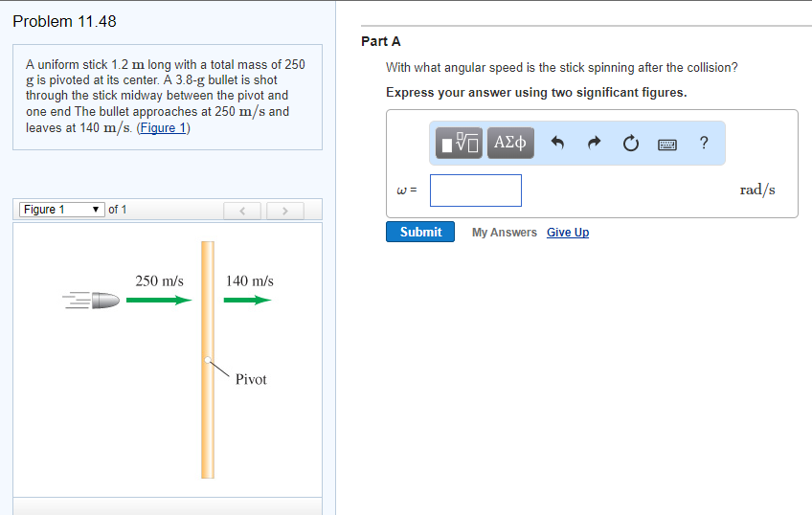The image size is (812, 515).
Task: Select the 'Pivot' label in figure
Action: (251, 379)
